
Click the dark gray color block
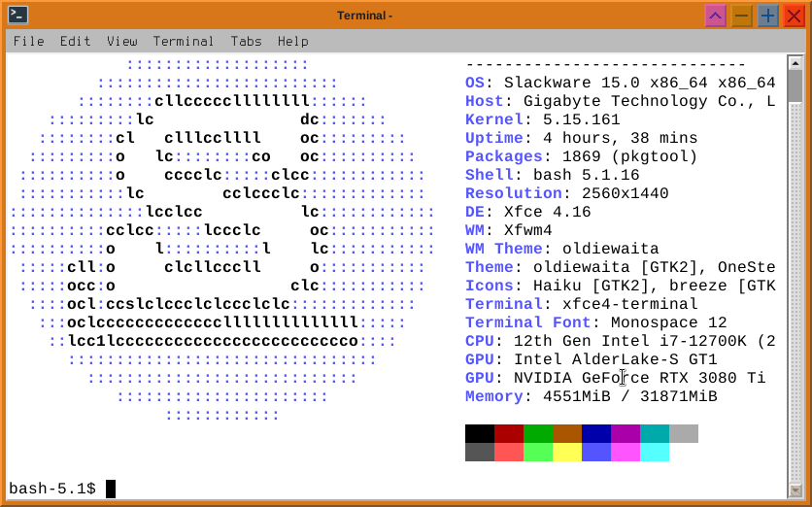coord(480,452)
